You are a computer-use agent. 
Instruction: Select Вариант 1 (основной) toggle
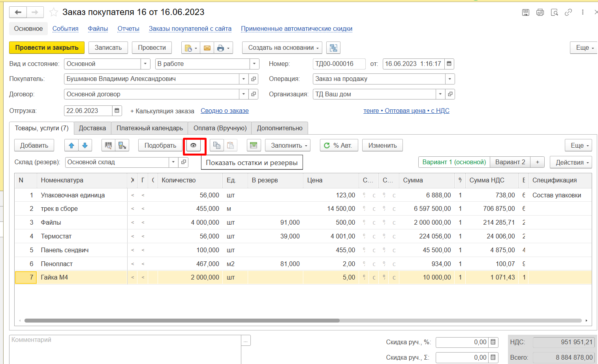[454, 162]
